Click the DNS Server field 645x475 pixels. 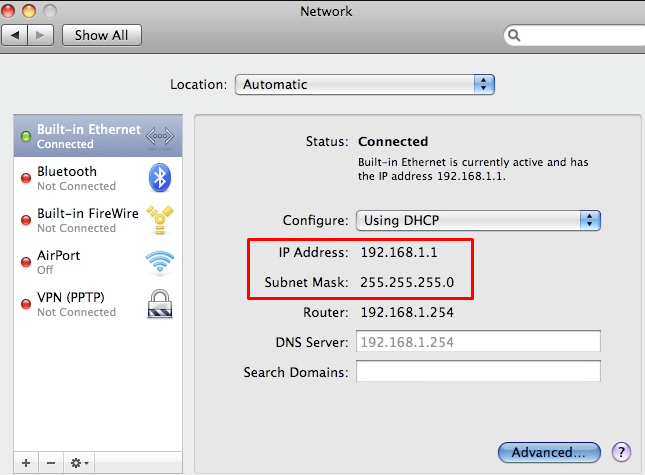[478, 341]
